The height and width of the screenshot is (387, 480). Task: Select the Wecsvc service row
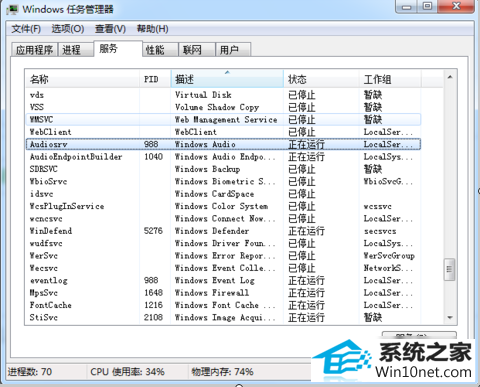click(223, 268)
